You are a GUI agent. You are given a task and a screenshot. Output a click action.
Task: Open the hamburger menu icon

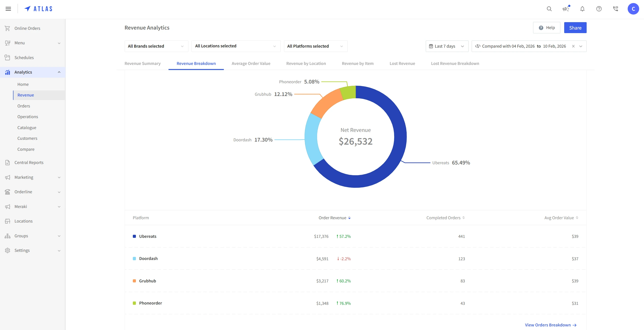coord(8,9)
